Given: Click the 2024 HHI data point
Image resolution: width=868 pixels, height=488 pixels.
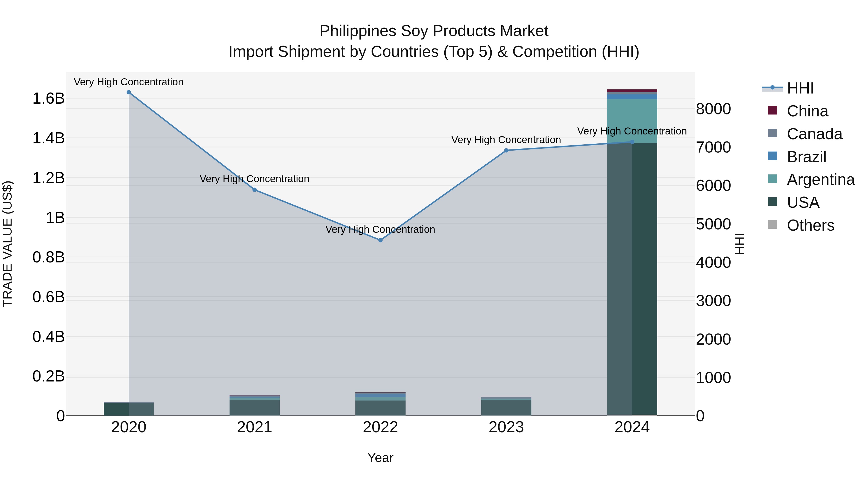Looking at the screenshot, I should point(632,142).
